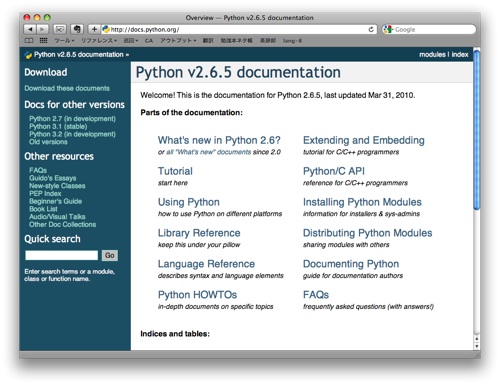Open Python 2.7 (in development) docs
This screenshot has width=500, height=385.
click(x=72, y=119)
